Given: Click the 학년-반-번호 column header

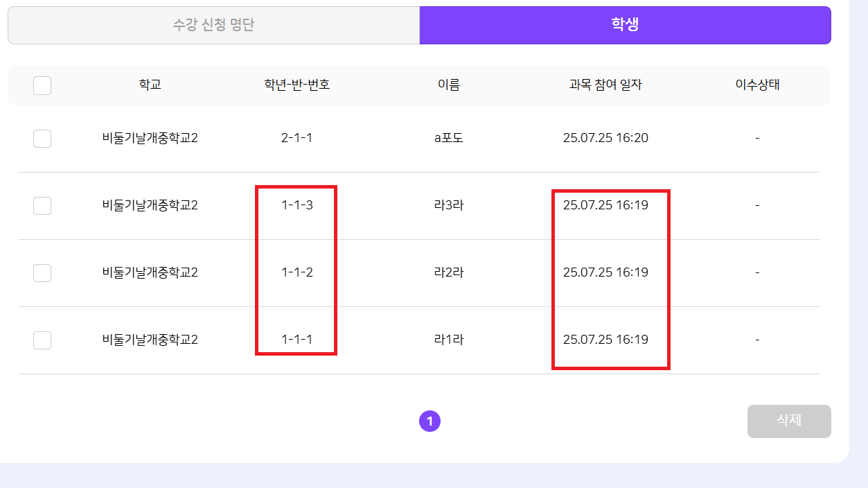Looking at the screenshot, I should point(296,85).
